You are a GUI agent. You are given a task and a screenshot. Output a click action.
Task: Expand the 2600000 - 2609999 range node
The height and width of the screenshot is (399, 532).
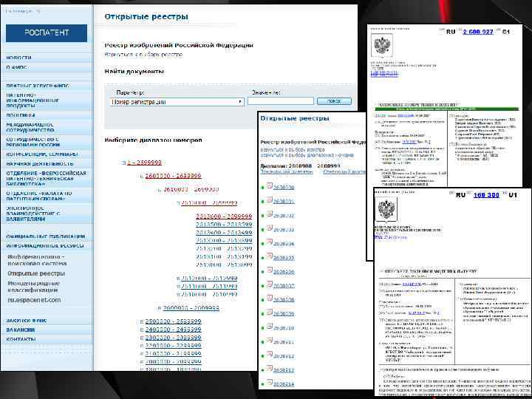[159, 308]
